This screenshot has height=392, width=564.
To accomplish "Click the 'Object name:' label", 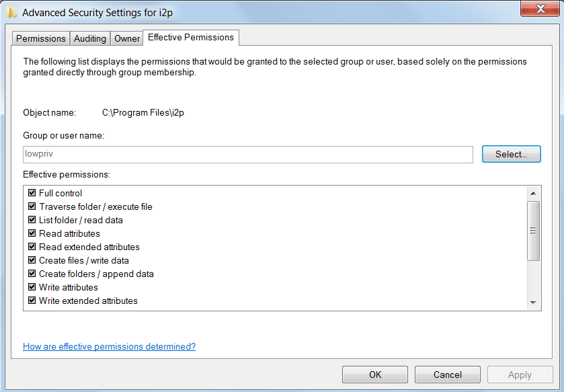I will (x=49, y=112).
